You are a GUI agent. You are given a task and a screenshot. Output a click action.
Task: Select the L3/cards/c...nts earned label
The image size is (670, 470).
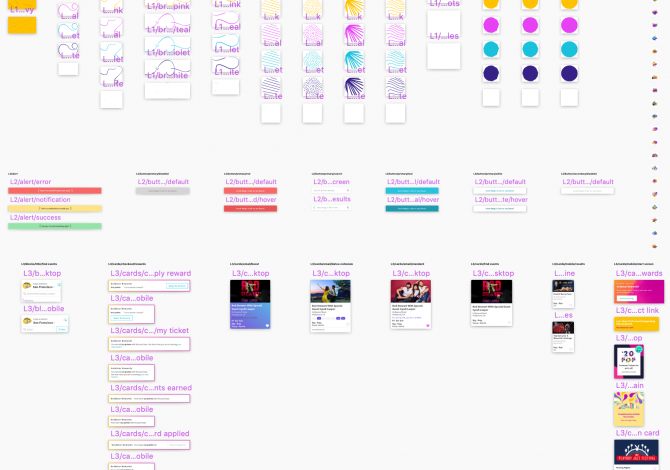[x=151, y=388]
